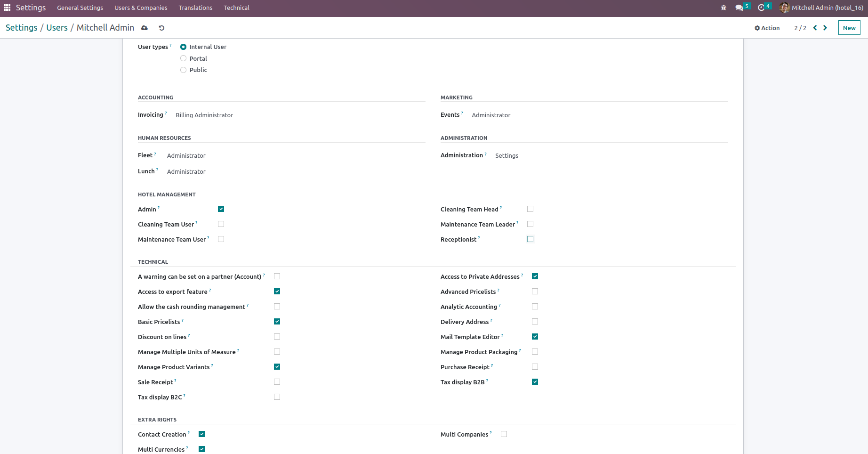Open the Invoicing role dropdown

click(204, 115)
